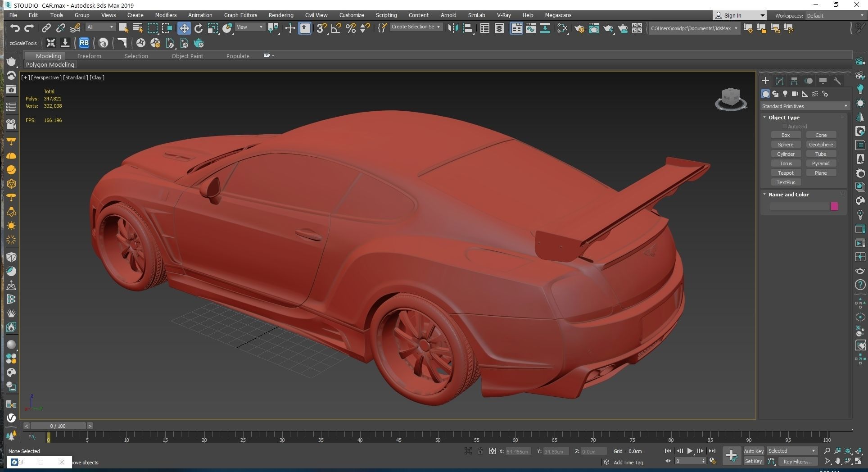The width and height of the screenshot is (868, 472).
Task: Click the Mirror tool icon
Action: point(453,28)
